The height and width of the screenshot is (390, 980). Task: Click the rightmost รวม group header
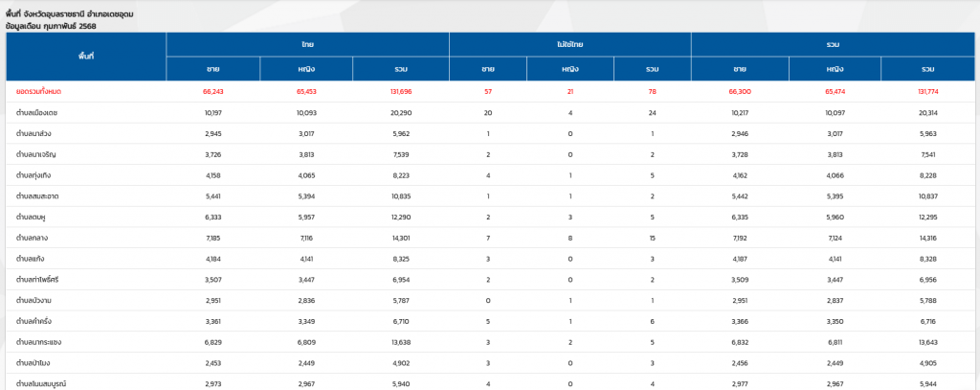tap(832, 44)
